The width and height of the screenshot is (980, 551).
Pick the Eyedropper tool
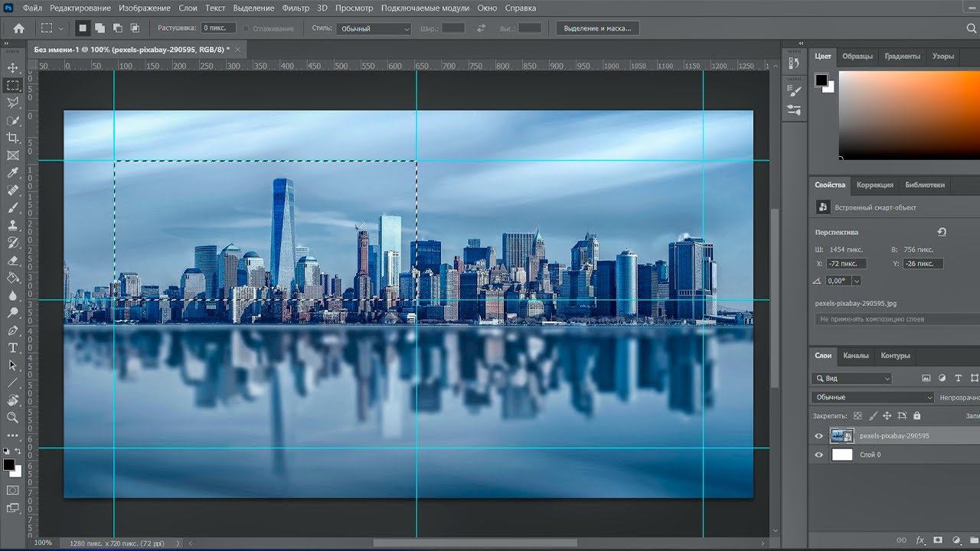13,173
